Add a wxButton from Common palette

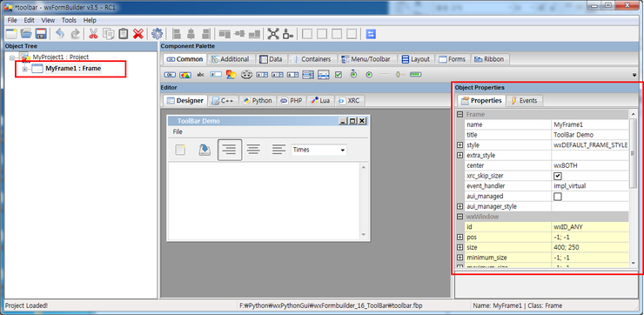click(x=170, y=75)
